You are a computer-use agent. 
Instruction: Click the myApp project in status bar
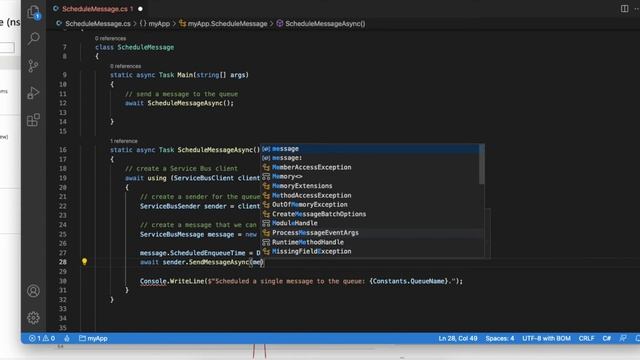(93, 338)
